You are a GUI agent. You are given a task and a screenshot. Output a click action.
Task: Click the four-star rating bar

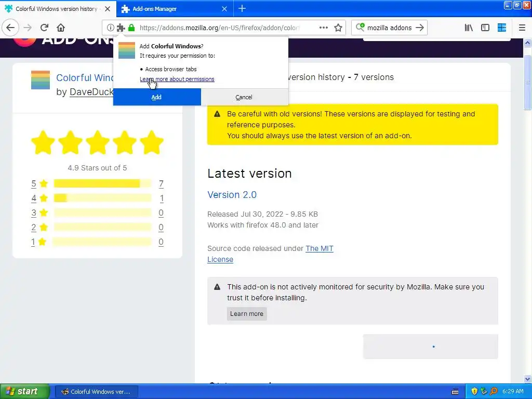[x=102, y=198]
